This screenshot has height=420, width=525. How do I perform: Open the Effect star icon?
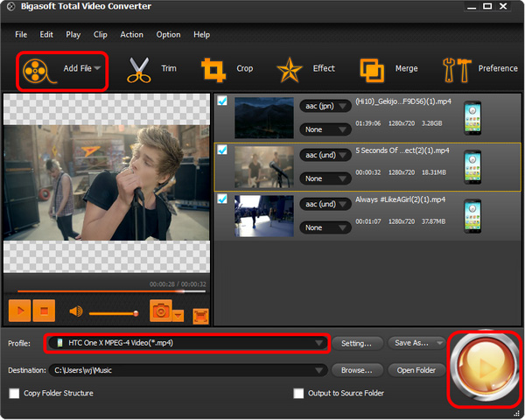(x=290, y=70)
